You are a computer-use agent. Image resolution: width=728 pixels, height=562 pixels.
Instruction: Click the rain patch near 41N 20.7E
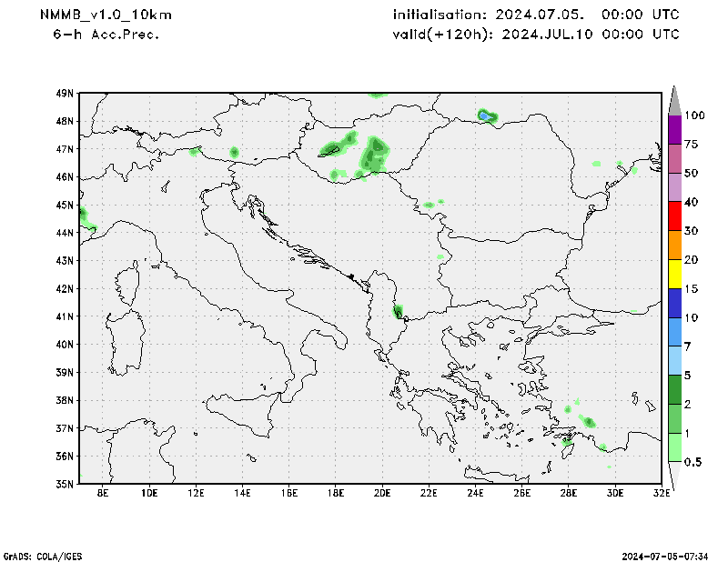[398, 312]
